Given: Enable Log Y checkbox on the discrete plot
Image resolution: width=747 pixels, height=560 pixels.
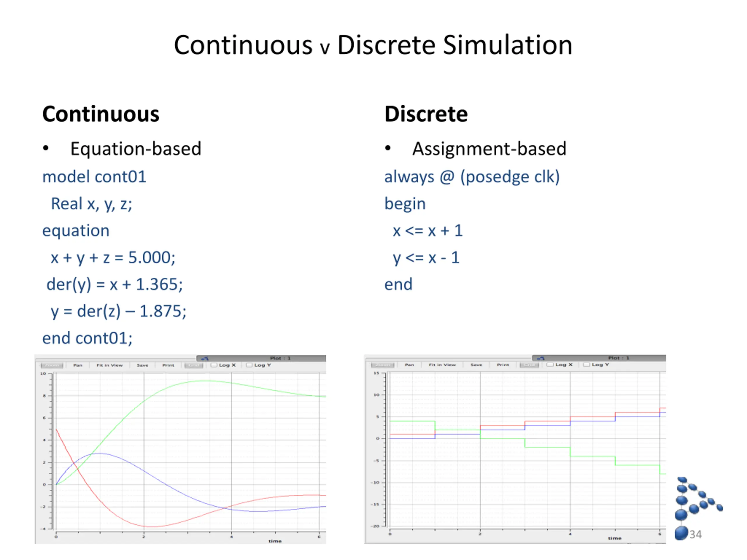Looking at the screenshot, I should (587, 365).
